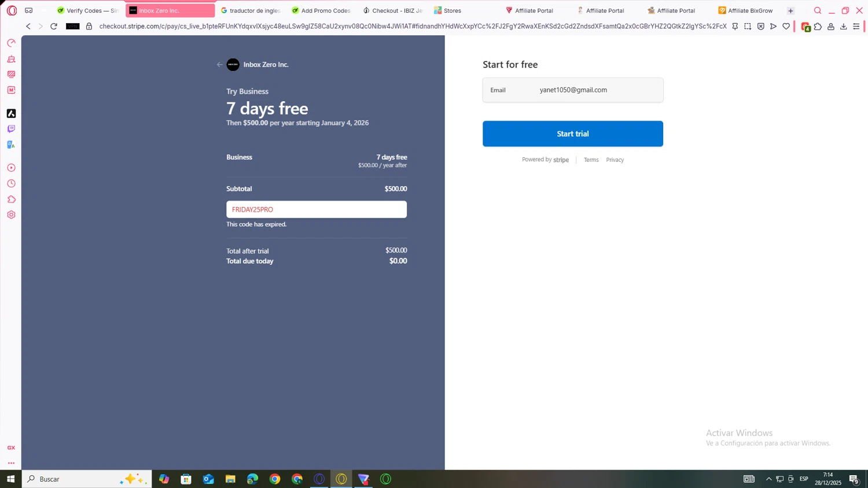Open the GX Control speedometer sidebar icon
The image size is (868, 488).
click(x=11, y=43)
